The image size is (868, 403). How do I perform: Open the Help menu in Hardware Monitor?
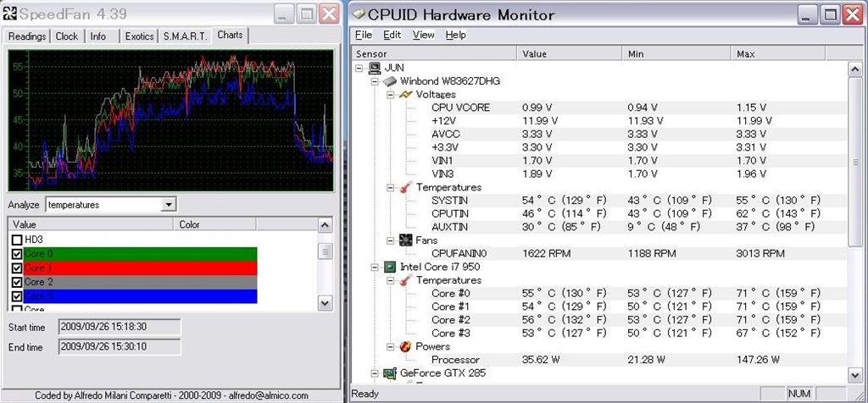click(455, 35)
